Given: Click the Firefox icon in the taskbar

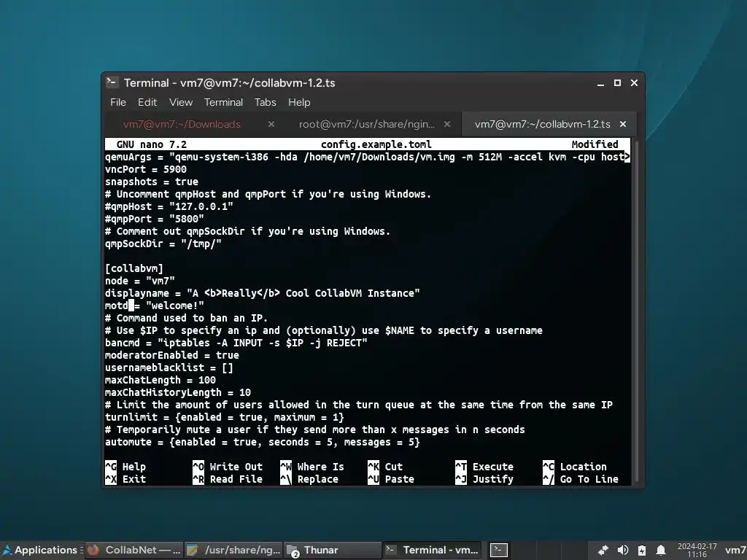Looking at the screenshot, I should click(x=93, y=550).
